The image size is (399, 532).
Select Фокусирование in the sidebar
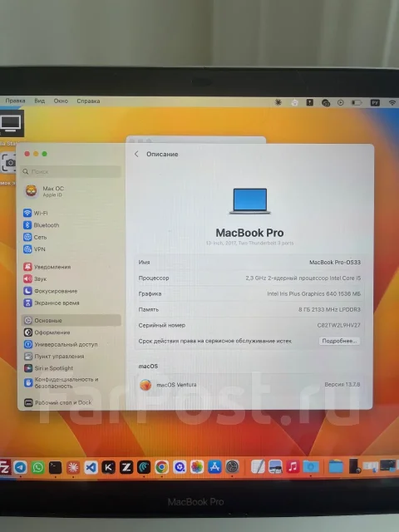[x=51, y=291]
